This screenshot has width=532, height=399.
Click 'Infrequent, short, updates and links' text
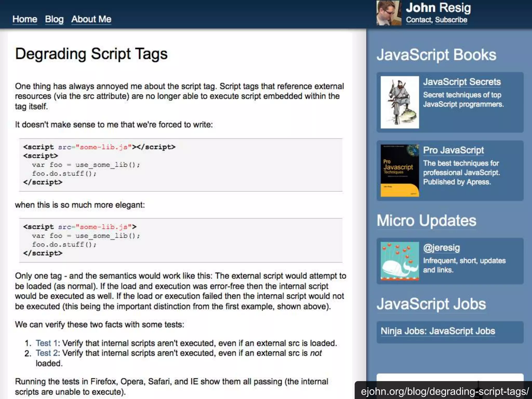[464, 265]
